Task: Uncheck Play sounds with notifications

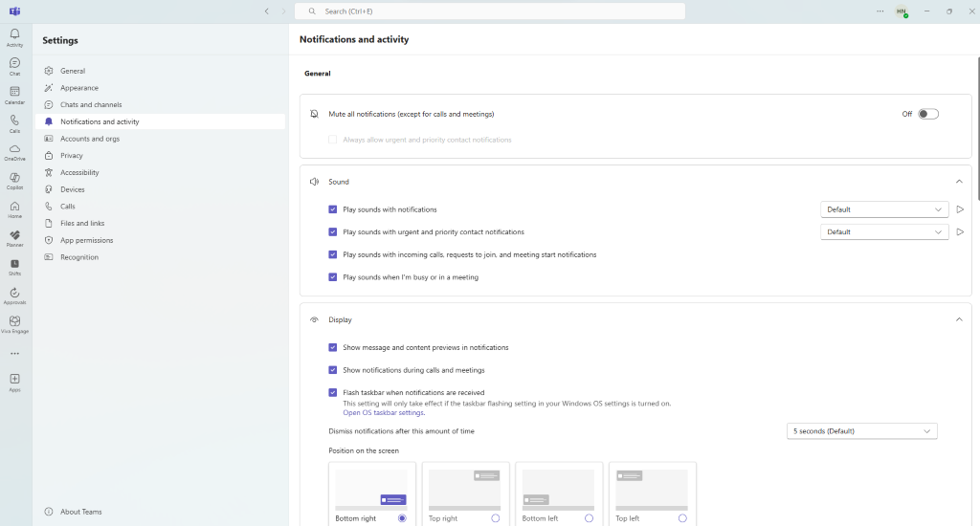Action: tap(332, 209)
